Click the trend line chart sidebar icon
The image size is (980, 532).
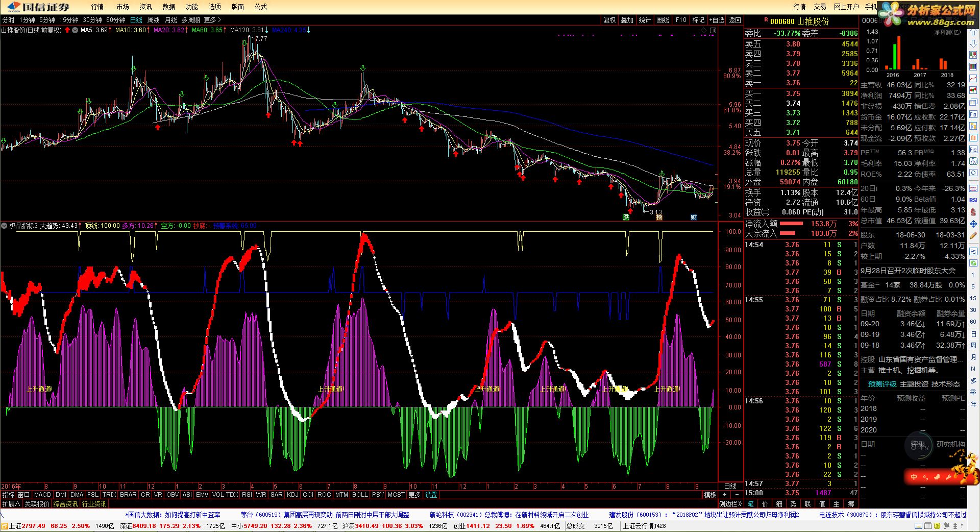973,78
